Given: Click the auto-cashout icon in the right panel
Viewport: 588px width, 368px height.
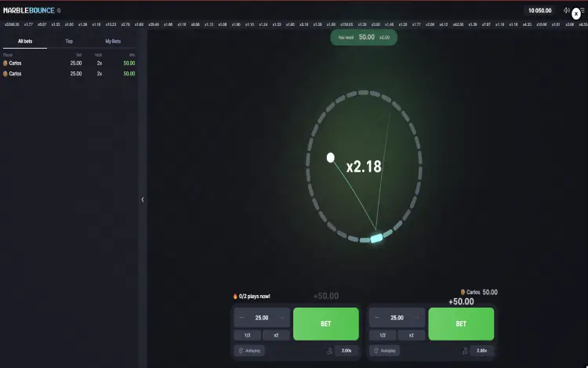Looking at the screenshot, I should pyautogui.click(x=465, y=351).
